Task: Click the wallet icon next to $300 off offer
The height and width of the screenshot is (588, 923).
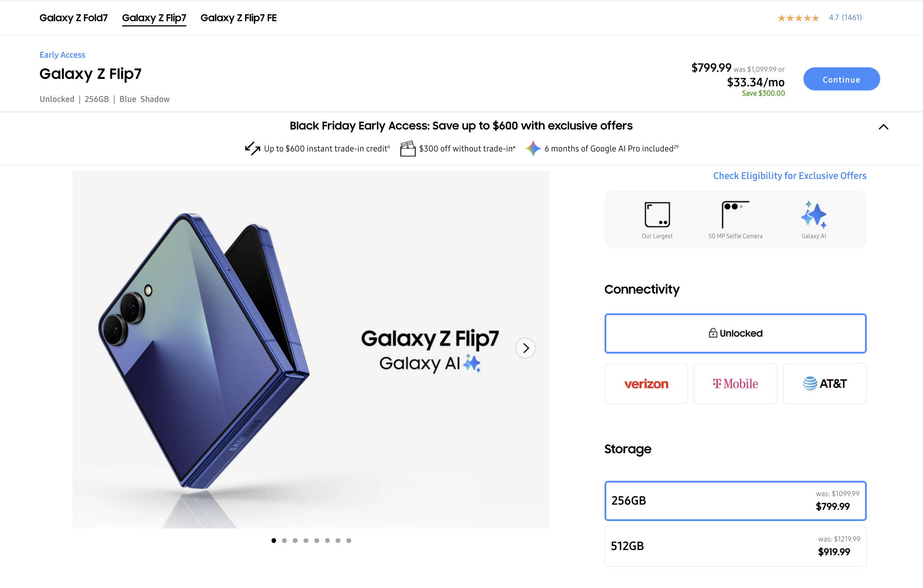Action: [408, 148]
